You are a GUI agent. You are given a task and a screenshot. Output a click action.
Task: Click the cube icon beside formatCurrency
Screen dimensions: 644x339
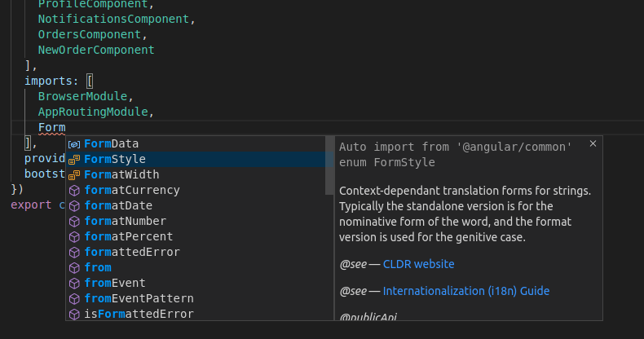click(x=74, y=190)
